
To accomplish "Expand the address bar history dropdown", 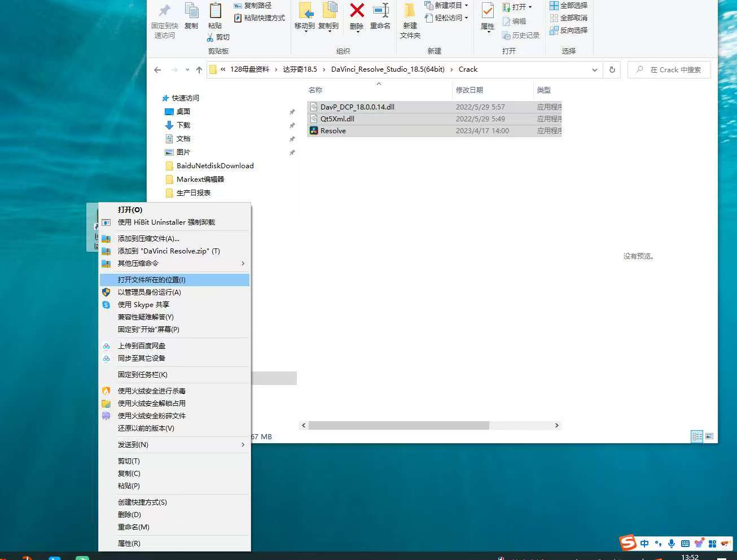I will pos(594,70).
